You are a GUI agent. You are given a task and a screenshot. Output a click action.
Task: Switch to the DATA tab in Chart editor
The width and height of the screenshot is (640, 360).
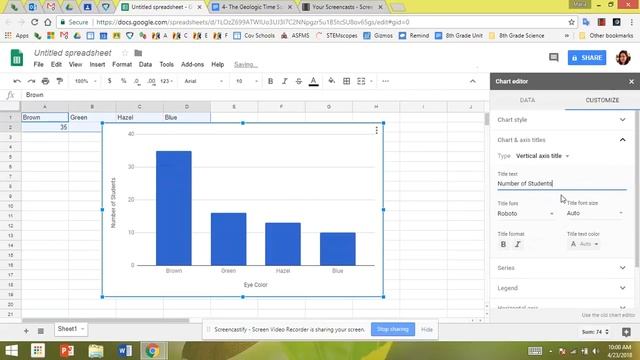527,100
